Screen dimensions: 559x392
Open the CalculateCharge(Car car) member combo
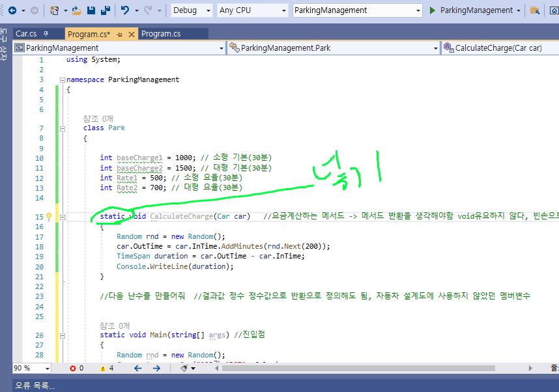[x=500, y=48]
